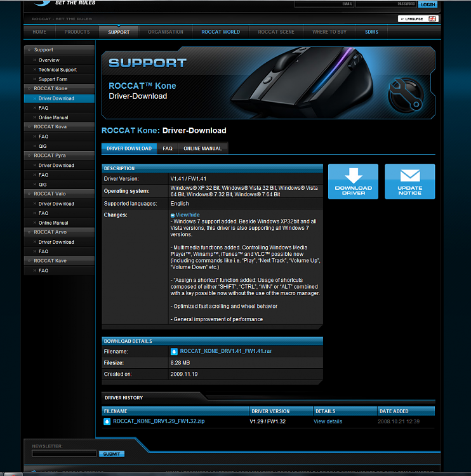The image size is (471, 476).
Task: Click the wrench support icon in the banner
Action: click(406, 95)
